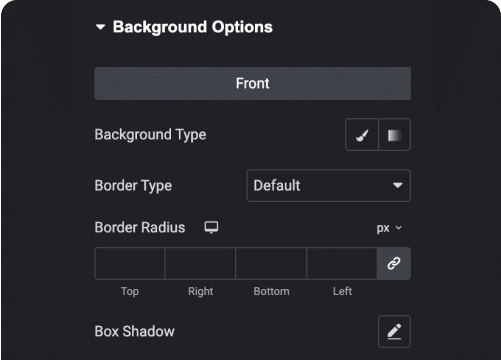501x360 pixels.
Task: Click the Box Shadow label
Action: click(135, 331)
